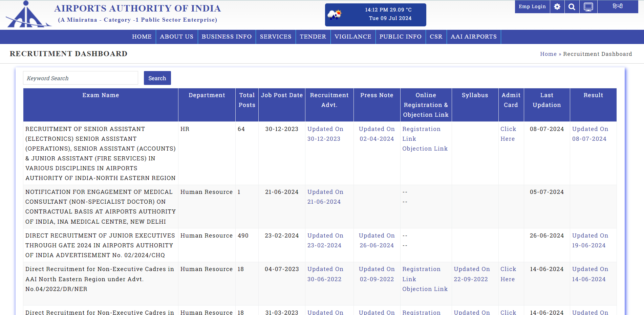
Task: Open Recruitment Advt. updated on 21-06-2024
Action: [x=325, y=197]
